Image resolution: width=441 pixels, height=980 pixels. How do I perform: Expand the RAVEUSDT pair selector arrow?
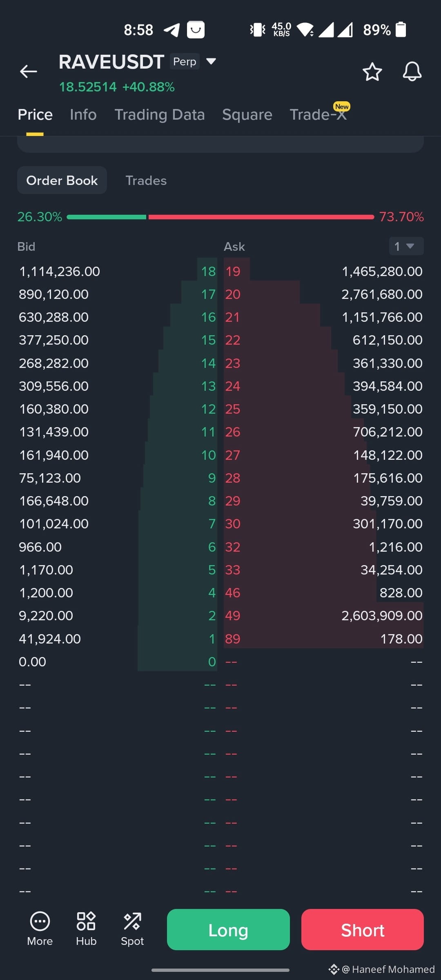[211, 61]
